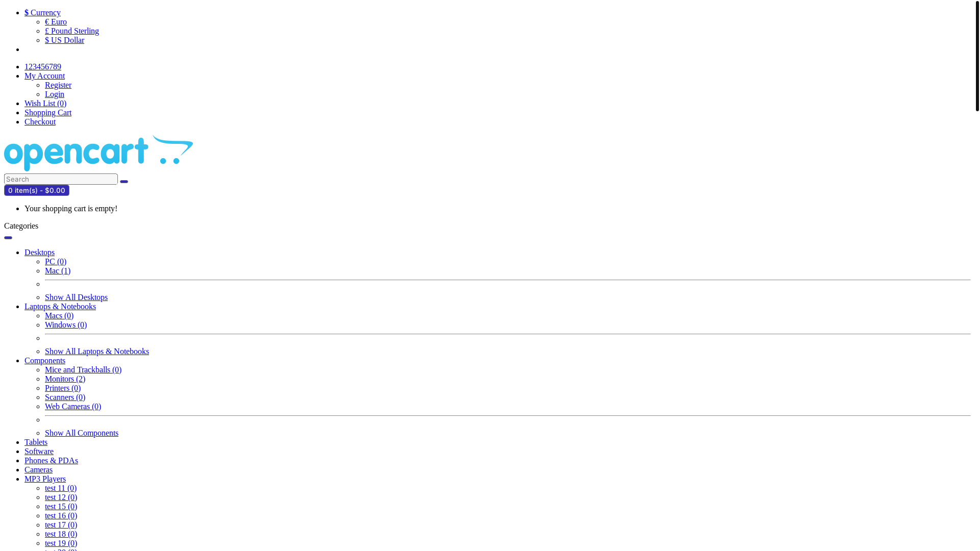Open the Desktops category
980x551 pixels.
pyautogui.click(x=39, y=252)
